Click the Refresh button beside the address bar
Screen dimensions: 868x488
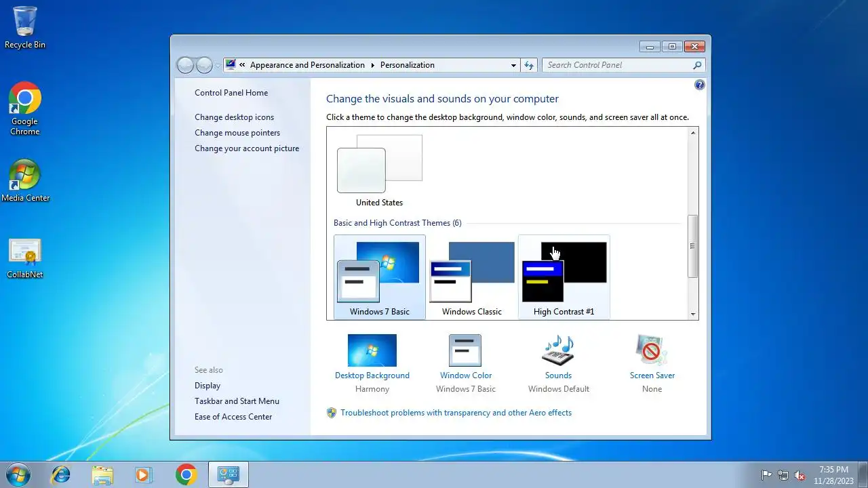click(x=530, y=65)
